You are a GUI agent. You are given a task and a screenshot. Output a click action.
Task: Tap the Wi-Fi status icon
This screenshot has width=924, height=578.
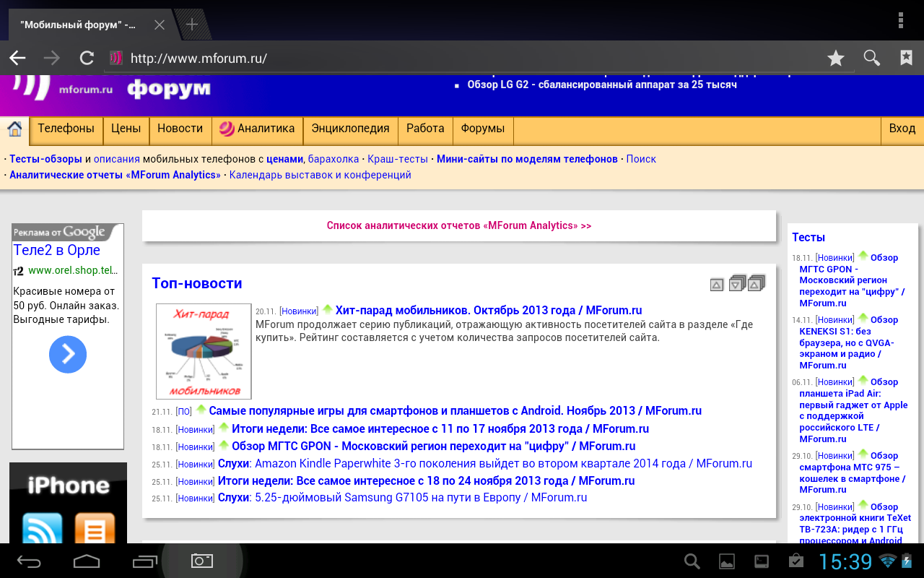pos(887,561)
